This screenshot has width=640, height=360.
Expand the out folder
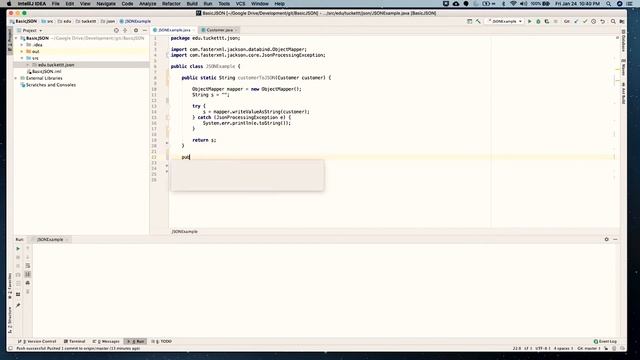[x=22, y=51]
